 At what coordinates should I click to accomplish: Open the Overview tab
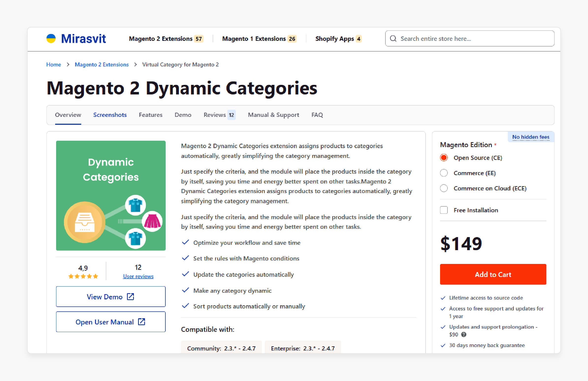coord(68,115)
